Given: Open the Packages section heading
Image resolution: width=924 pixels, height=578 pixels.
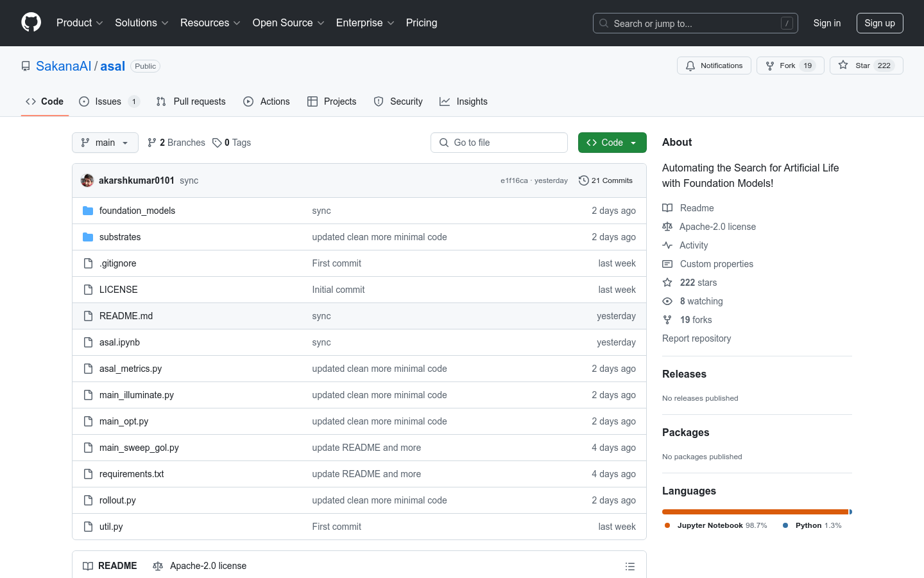Looking at the screenshot, I should pos(685,432).
